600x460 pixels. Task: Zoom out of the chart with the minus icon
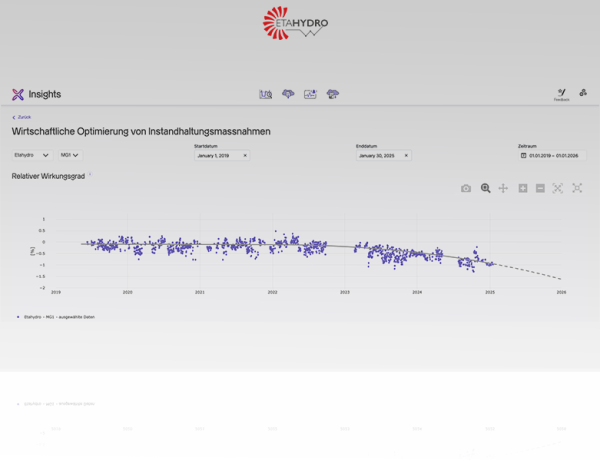(540, 188)
